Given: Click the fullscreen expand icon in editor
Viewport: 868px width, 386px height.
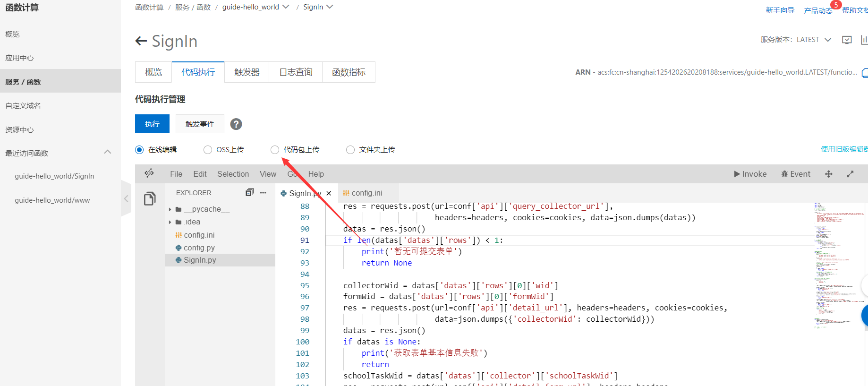Looking at the screenshot, I should coord(850,174).
